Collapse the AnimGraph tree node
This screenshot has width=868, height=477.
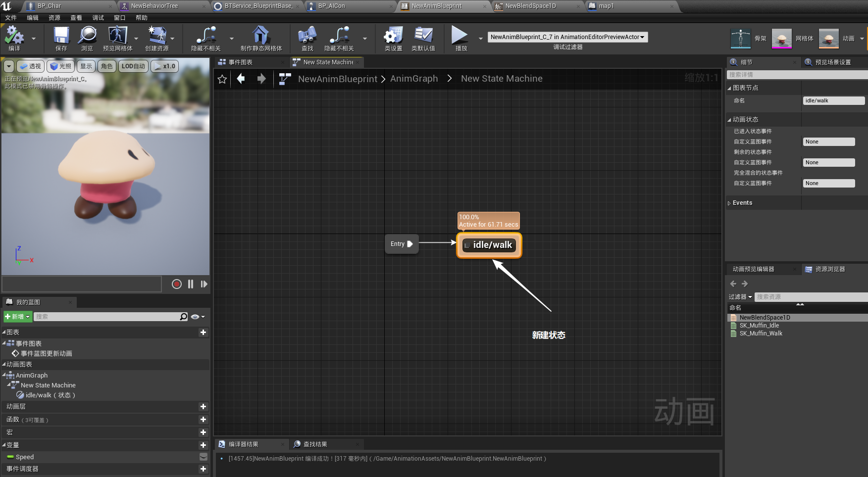pyautogui.click(x=4, y=375)
